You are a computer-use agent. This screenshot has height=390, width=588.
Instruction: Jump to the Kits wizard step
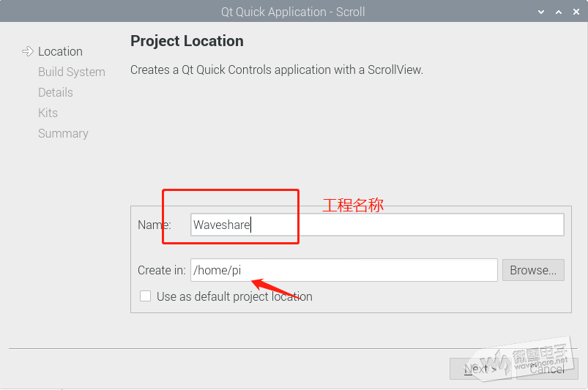coord(48,113)
